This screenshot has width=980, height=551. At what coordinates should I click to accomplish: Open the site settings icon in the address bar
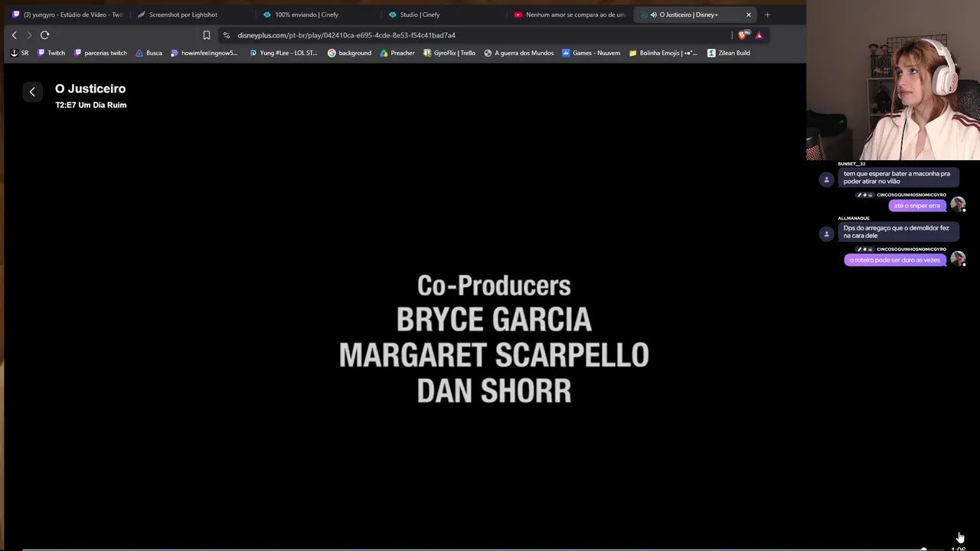tap(226, 35)
